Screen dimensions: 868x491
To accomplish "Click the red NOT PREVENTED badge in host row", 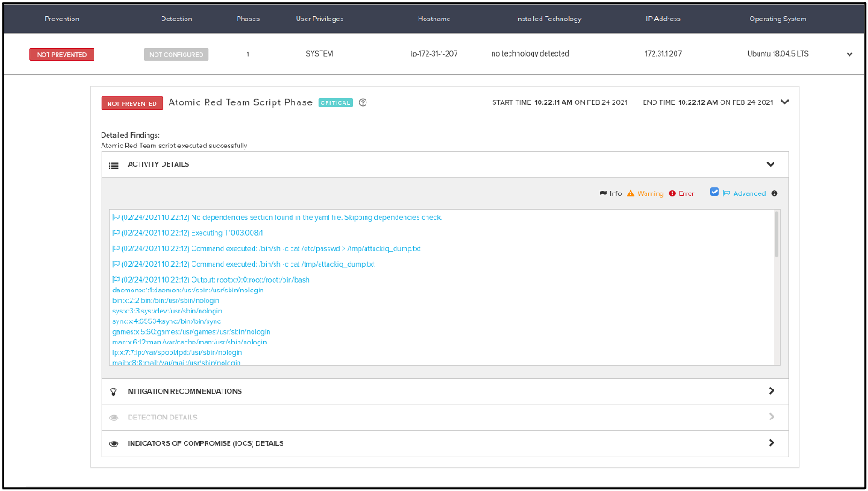I will click(x=62, y=54).
